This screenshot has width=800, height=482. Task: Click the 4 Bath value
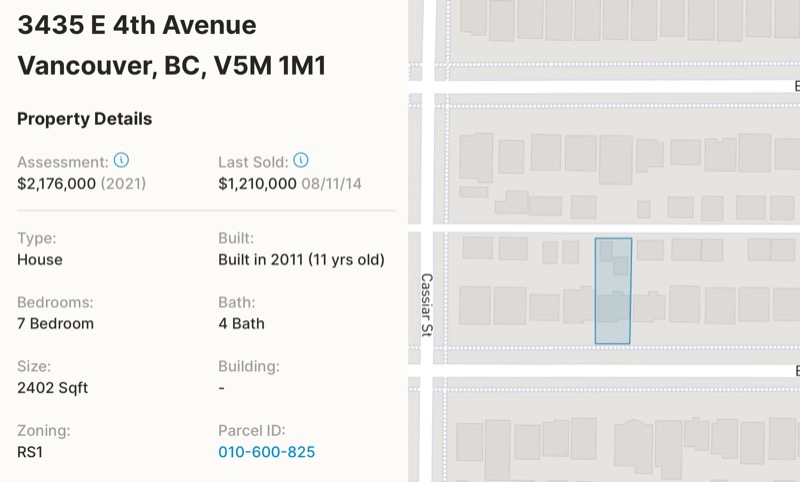pos(241,324)
